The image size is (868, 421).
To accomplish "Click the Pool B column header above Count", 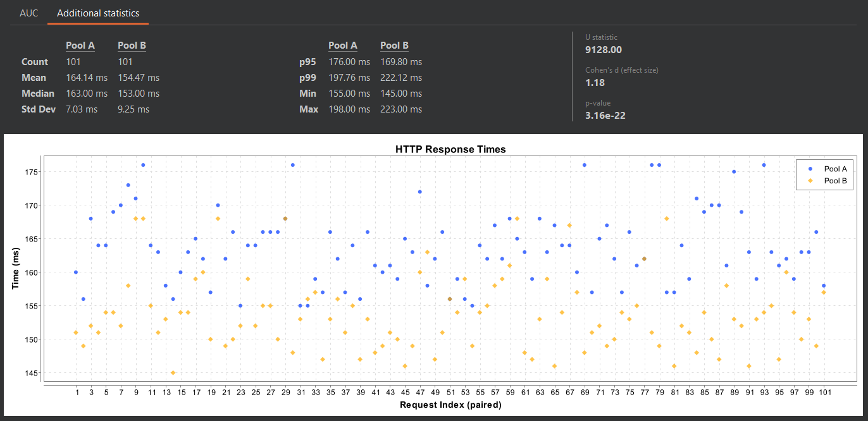I will [131, 45].
